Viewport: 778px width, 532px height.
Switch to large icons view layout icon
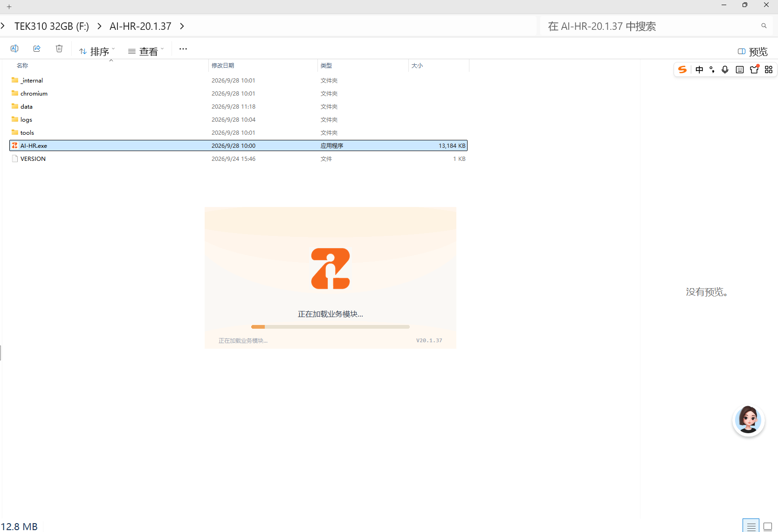tap(768, 526)
